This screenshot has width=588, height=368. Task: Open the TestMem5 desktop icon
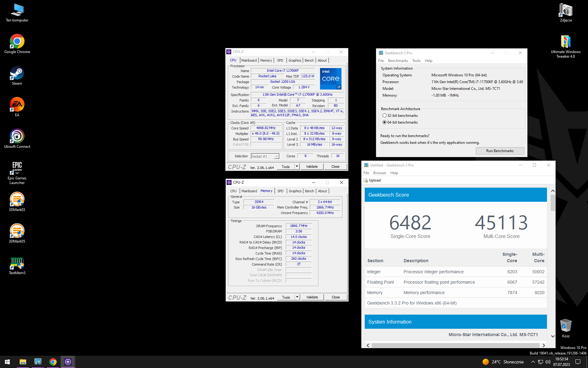tap(17, 266)
